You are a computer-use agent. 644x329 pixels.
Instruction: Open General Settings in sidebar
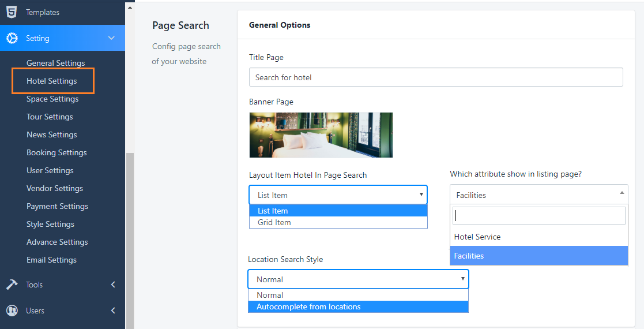tap(55, 63)
